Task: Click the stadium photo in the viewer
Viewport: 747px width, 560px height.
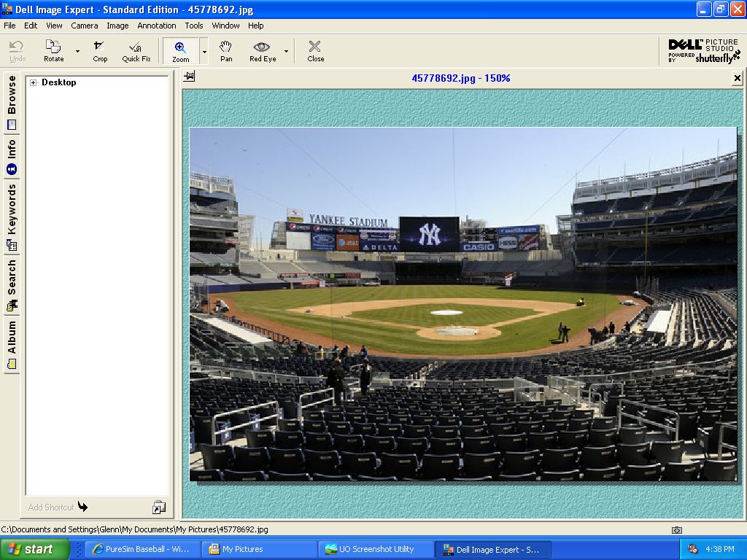Action: [463, 304]
